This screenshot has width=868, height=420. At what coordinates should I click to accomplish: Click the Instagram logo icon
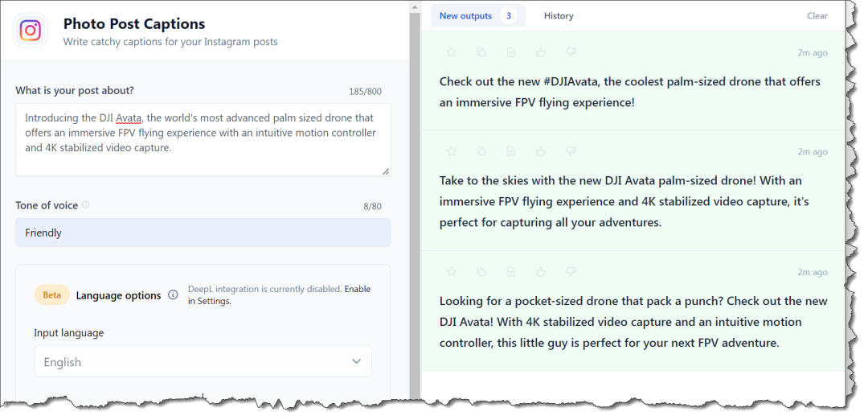coord(31,31)
